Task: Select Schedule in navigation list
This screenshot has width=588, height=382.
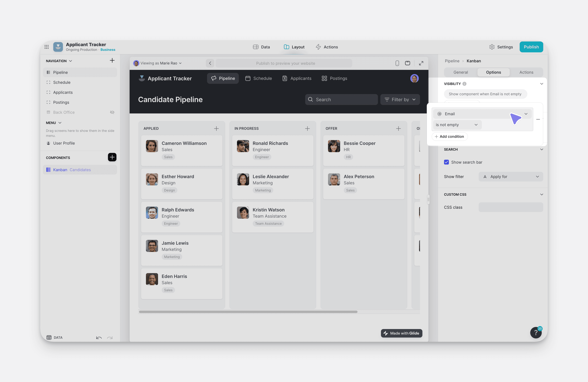Action: [80, 82]
